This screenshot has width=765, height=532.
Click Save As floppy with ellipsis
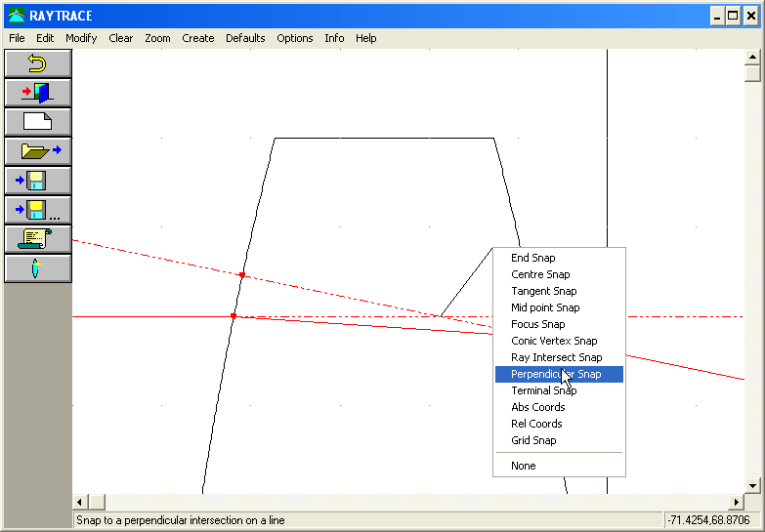point(37,210)
